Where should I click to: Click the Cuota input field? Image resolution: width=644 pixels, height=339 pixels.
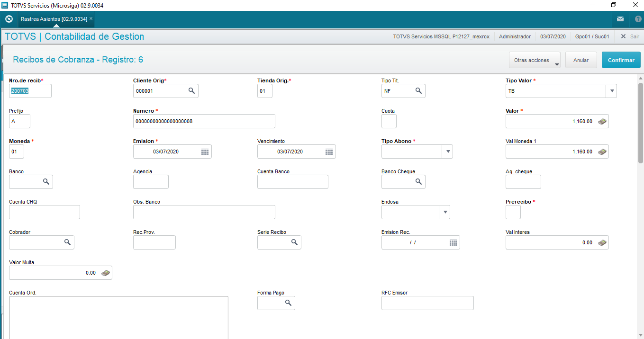tap(389, 121)
